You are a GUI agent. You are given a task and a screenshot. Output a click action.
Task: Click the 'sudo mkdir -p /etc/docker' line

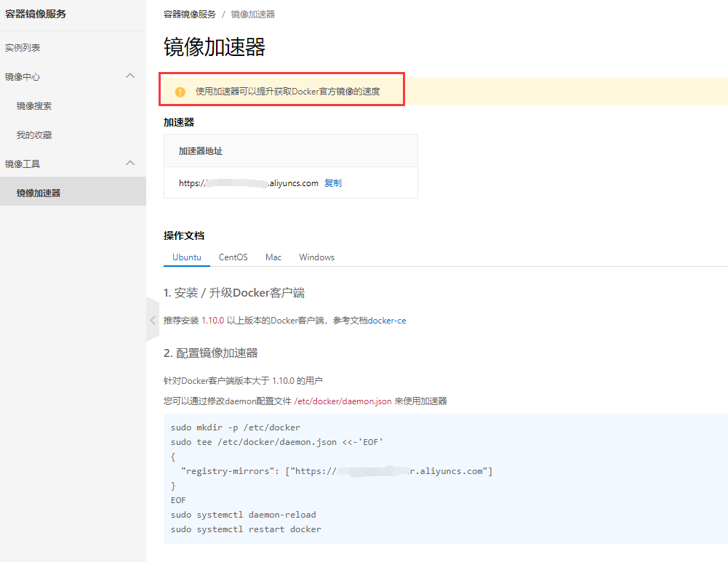pyautogui.click(x=236, y=427)
